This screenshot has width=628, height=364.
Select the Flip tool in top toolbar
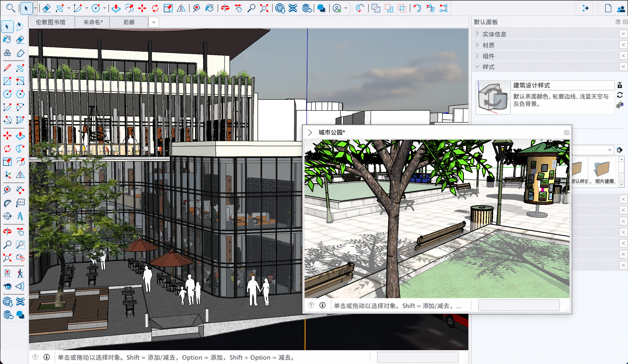click(181, 8)
